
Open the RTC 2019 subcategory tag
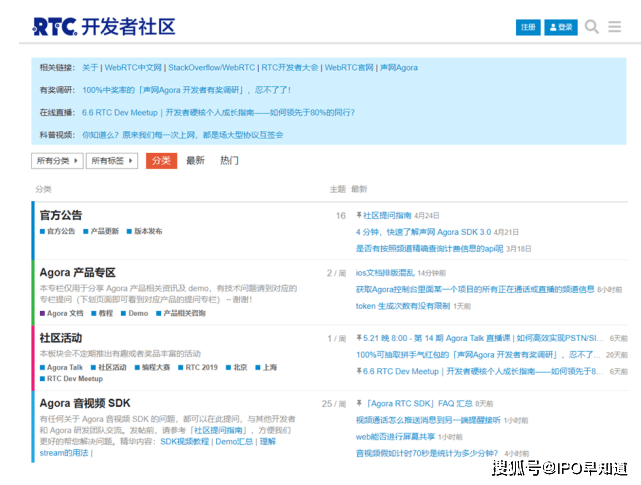(x=198, y=367)
